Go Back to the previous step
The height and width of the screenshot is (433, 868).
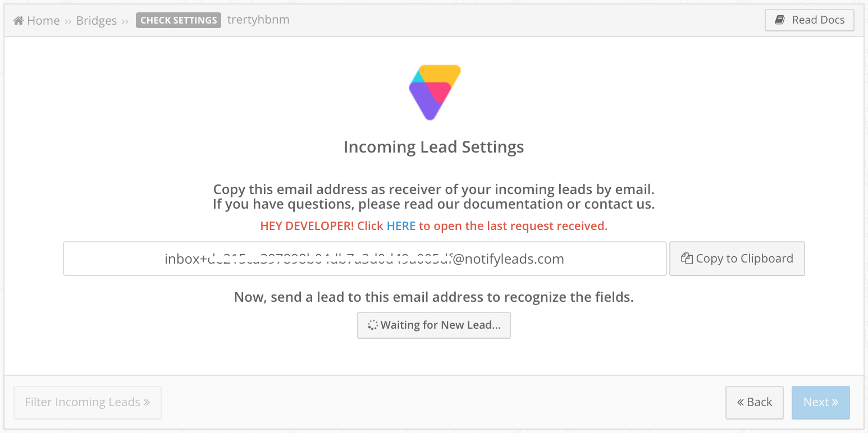[755, 402]
